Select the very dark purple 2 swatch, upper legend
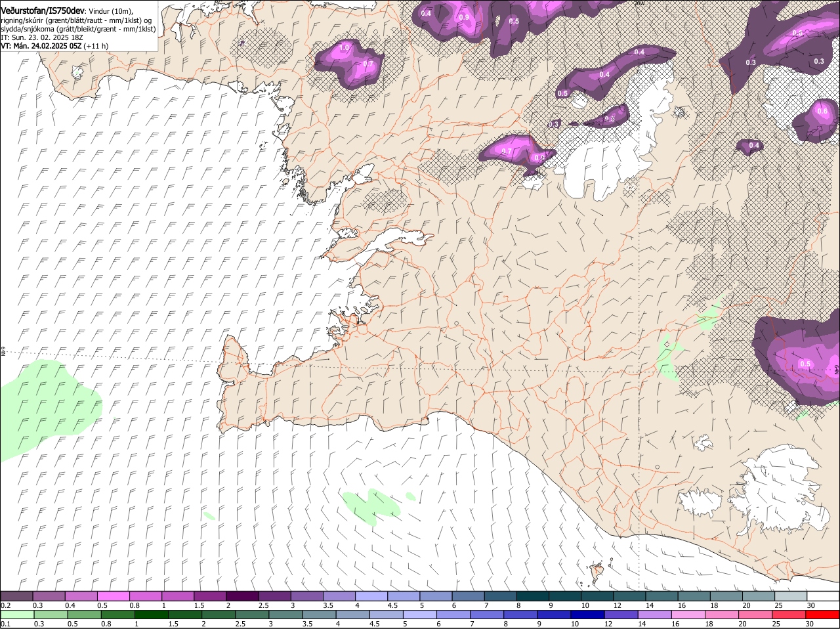Screen dimensions: 840x629 point(243,596)
